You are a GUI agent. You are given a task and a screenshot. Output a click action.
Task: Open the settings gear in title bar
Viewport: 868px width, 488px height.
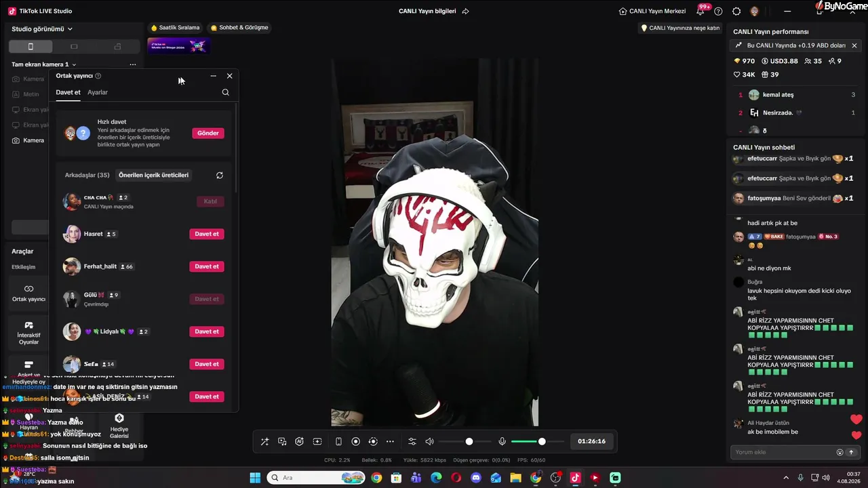coord(736,11)
